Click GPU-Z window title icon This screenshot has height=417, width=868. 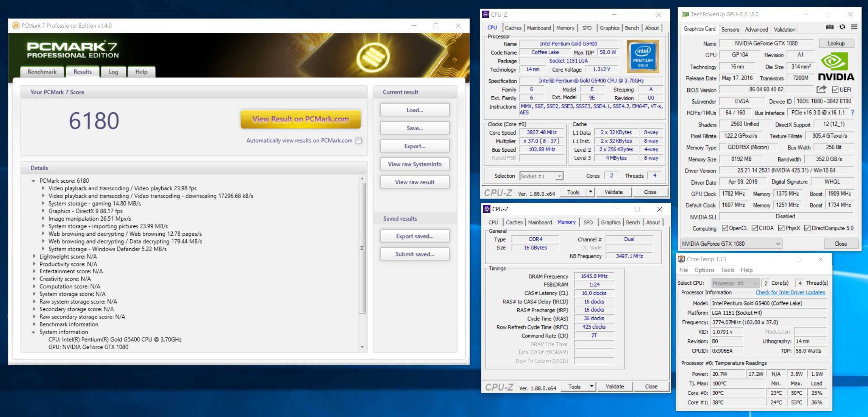pyautogui.click(x=685, y=14)
